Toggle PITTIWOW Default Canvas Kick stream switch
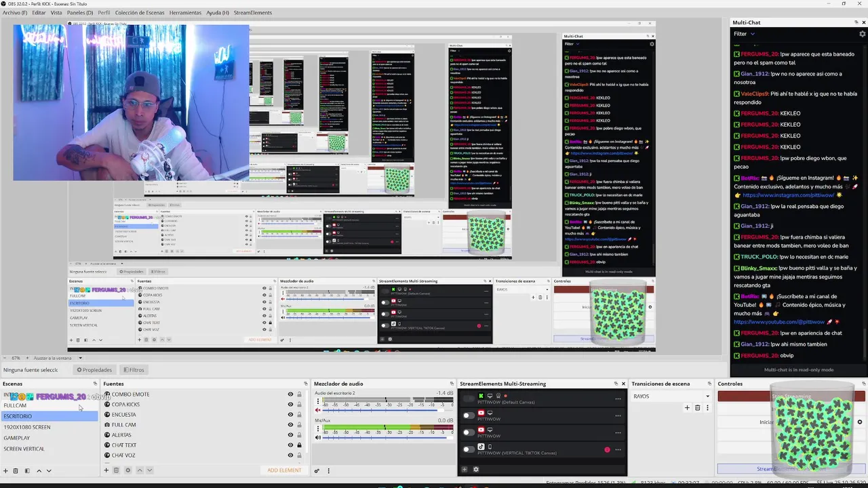868x488 pixels. (x=469, y=399)
